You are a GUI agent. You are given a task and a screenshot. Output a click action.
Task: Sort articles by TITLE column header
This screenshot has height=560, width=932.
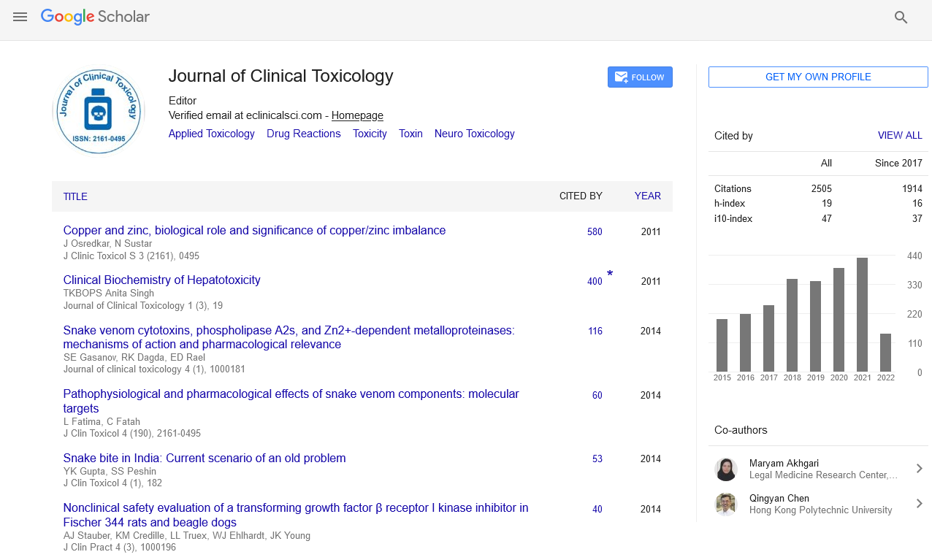[x=75, y=196]
